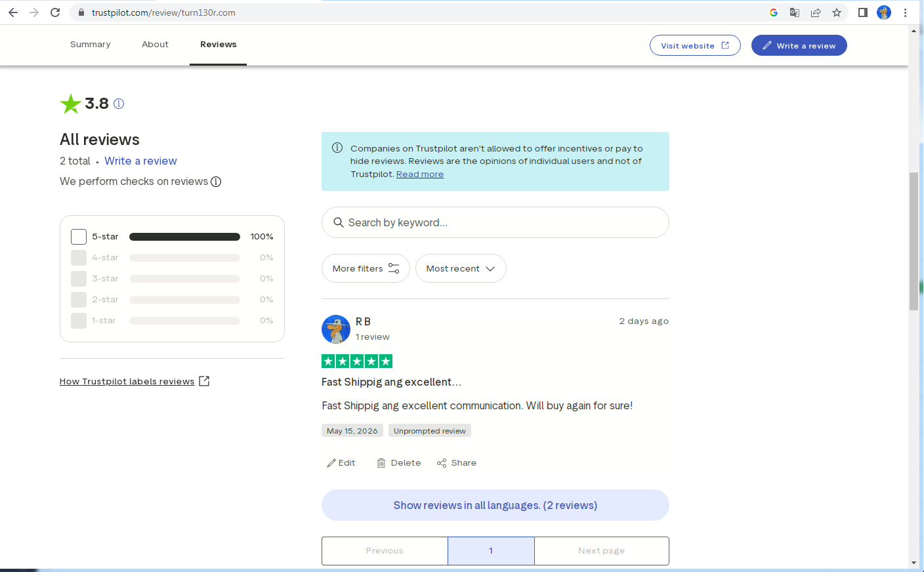
Task: Click the browser address bar URL
Action: [163, 12]
